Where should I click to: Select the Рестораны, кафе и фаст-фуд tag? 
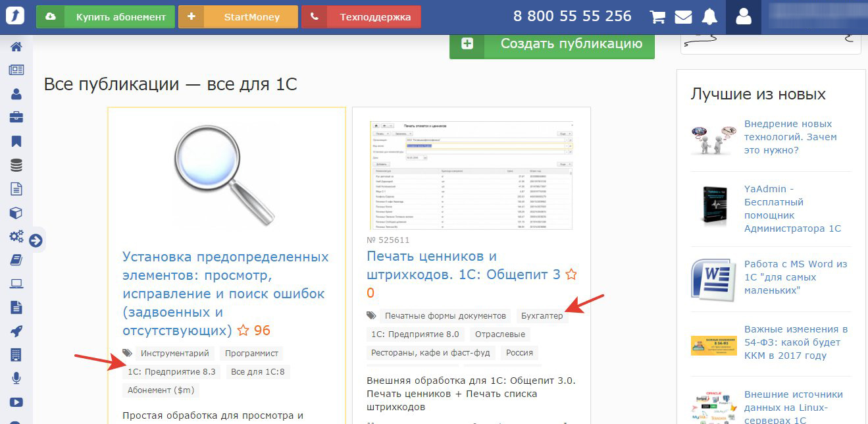(431, 353)
